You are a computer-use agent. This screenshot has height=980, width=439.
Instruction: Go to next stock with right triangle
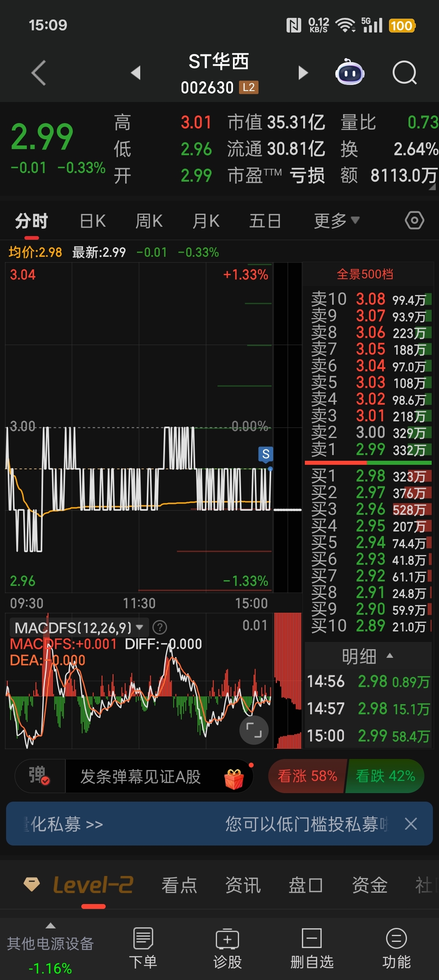pyautogui.click(x=303, y=73)
